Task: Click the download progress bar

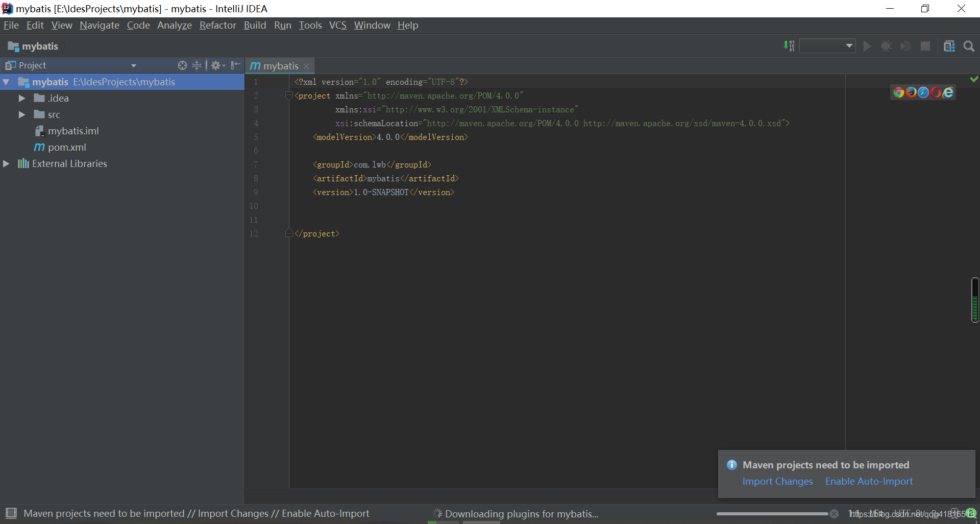Action: (772, 514)
